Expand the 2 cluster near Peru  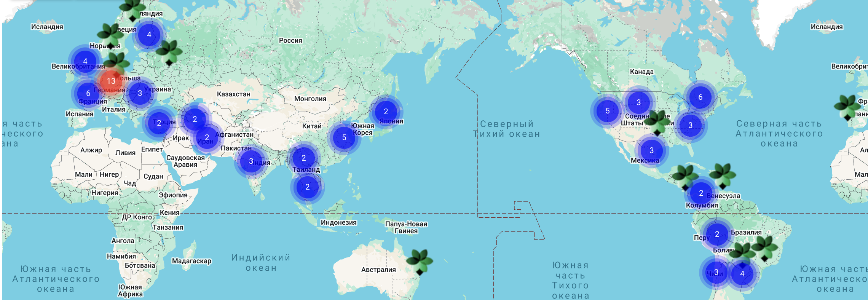pos(717,234)
